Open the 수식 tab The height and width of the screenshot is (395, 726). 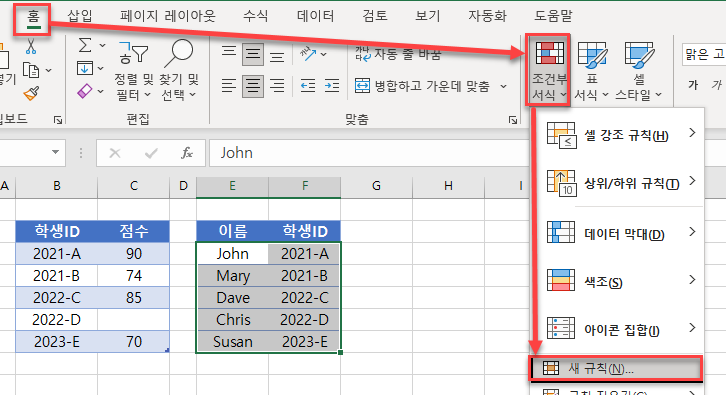[x=256, y=16]
